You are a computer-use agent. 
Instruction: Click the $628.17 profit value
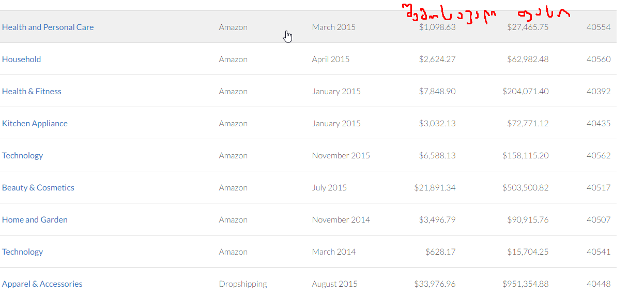coord(440,252)
